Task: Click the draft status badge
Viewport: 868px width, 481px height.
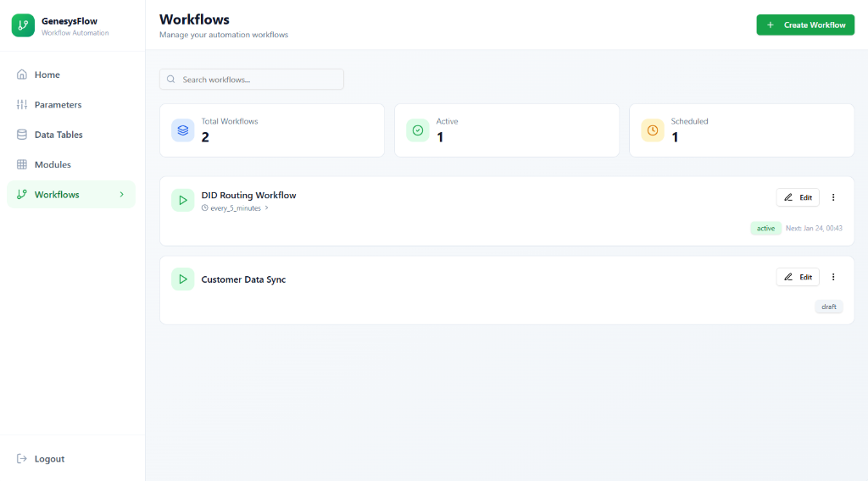Action: click(829, 307)
